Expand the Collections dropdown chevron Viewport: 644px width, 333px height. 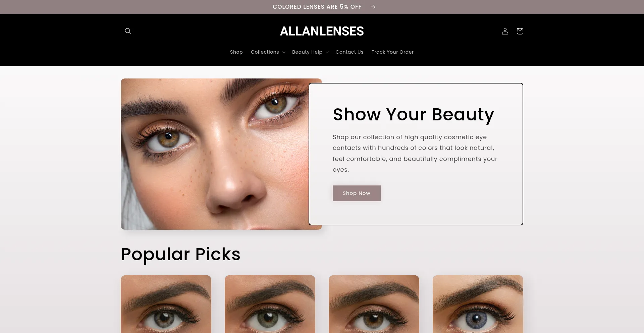click(283, 52)
